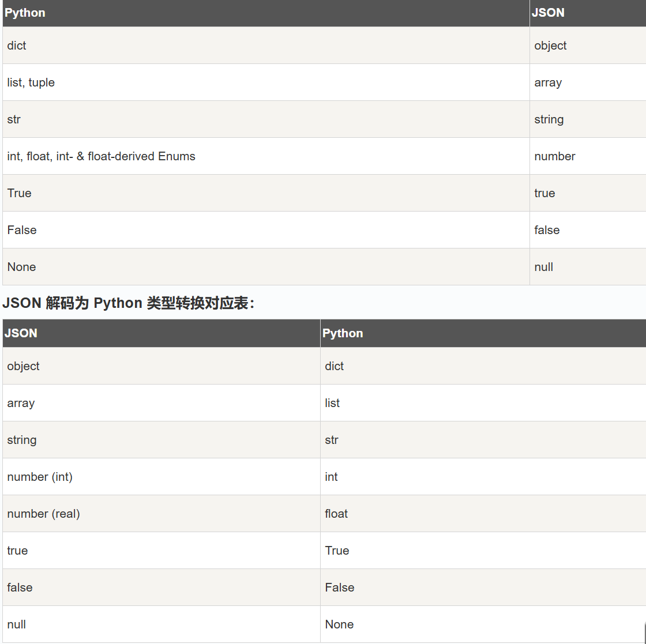Click the 'number (int)' cell
Image resolution: width=646 pixels, height=644 pixels.
[x=40, y=477]
